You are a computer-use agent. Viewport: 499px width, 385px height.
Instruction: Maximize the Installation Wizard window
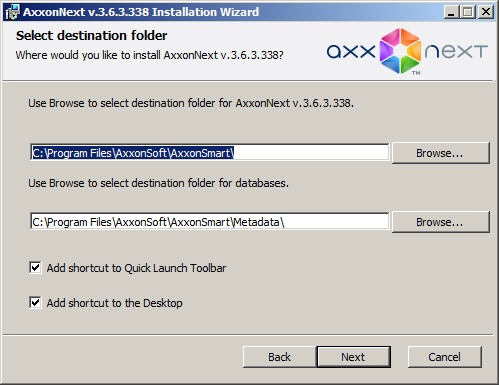pos(468,12)
